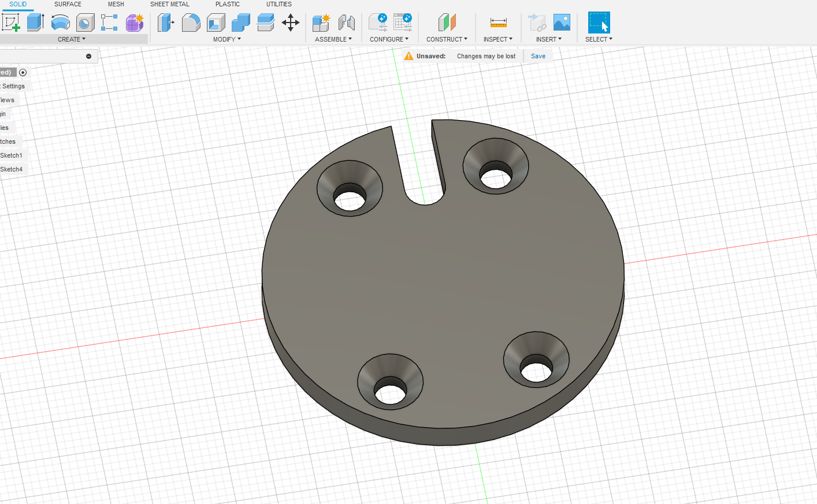This screenshot has width=817, height=504.
Task: Open the Configure Model tool
Action: coord(378,23)
